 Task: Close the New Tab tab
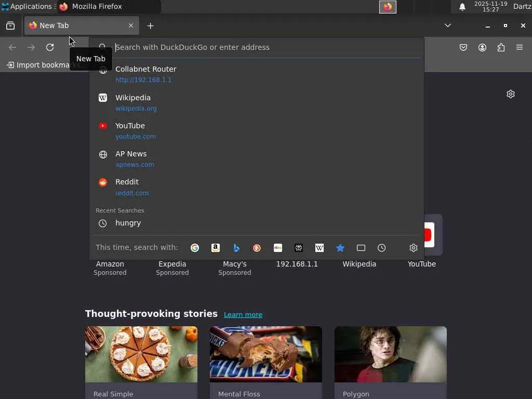tap(131, 25)
